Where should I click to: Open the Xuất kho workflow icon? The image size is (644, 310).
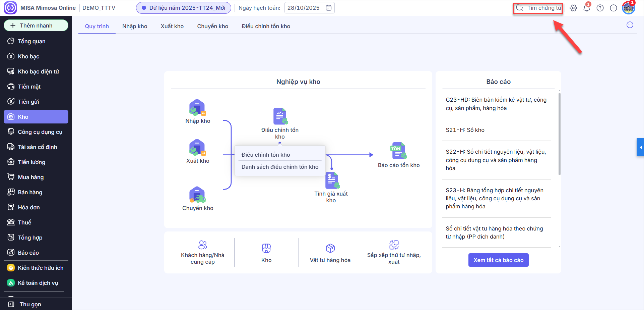(197, 148)
